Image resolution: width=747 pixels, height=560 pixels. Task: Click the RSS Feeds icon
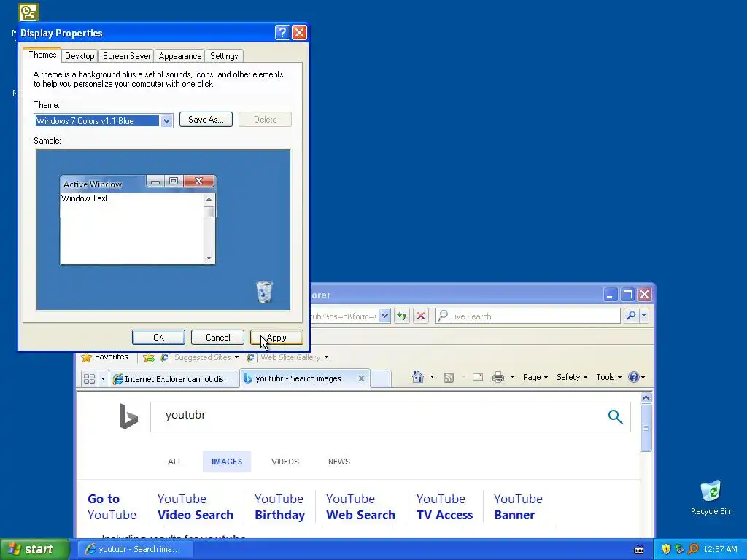(449, 378)
